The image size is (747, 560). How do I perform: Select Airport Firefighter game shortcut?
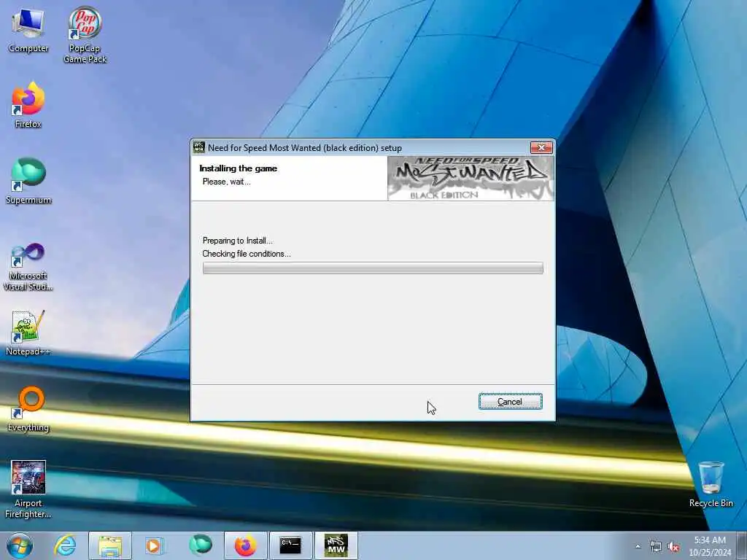(x=28, y=489)
